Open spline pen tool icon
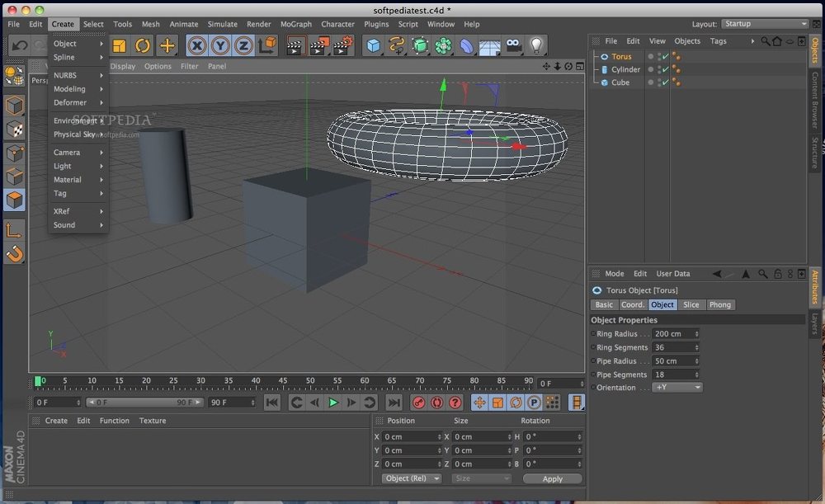The height and width of the screenshot is (504, 825). click(397, 45)
